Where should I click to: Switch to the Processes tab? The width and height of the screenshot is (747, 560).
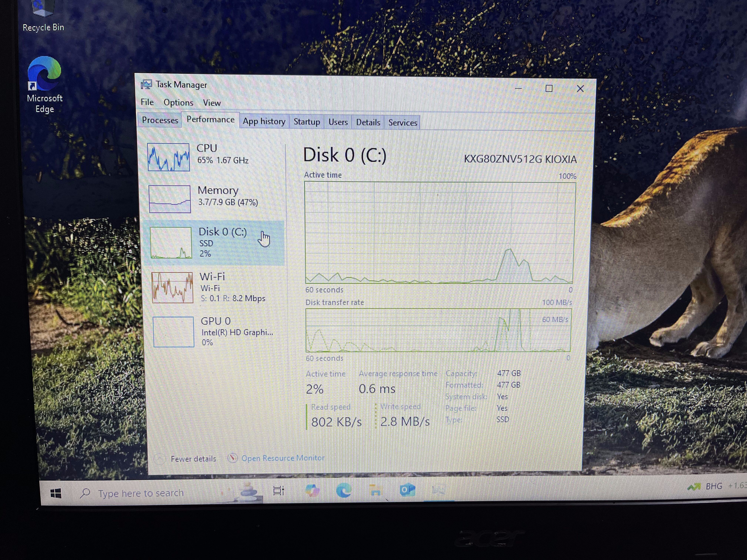coord(160,120)
